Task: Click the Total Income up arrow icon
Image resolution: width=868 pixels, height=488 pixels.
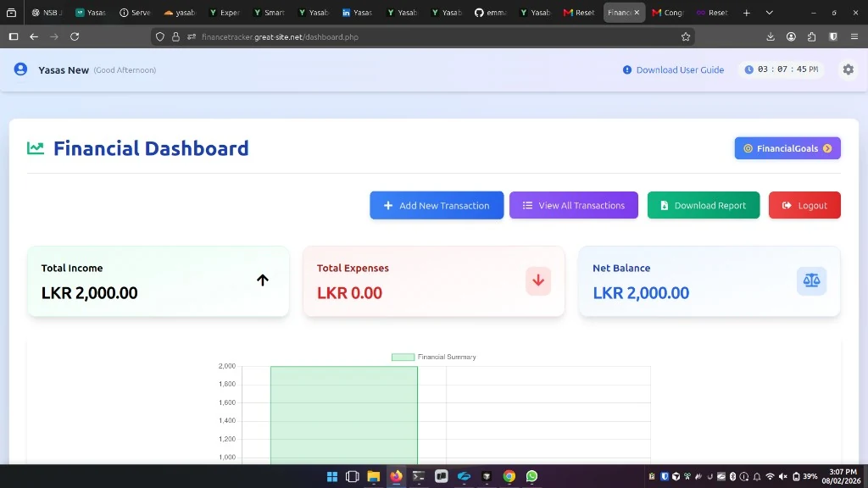Action: 263,280
